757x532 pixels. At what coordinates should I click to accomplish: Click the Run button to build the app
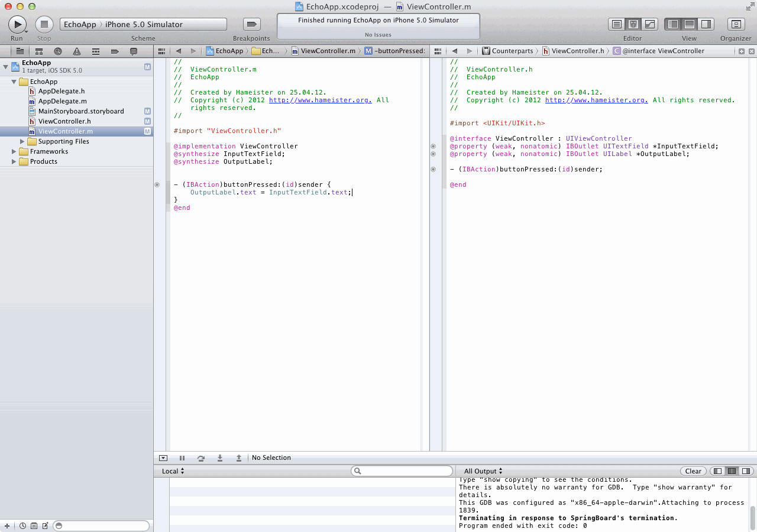coord(17,24)
